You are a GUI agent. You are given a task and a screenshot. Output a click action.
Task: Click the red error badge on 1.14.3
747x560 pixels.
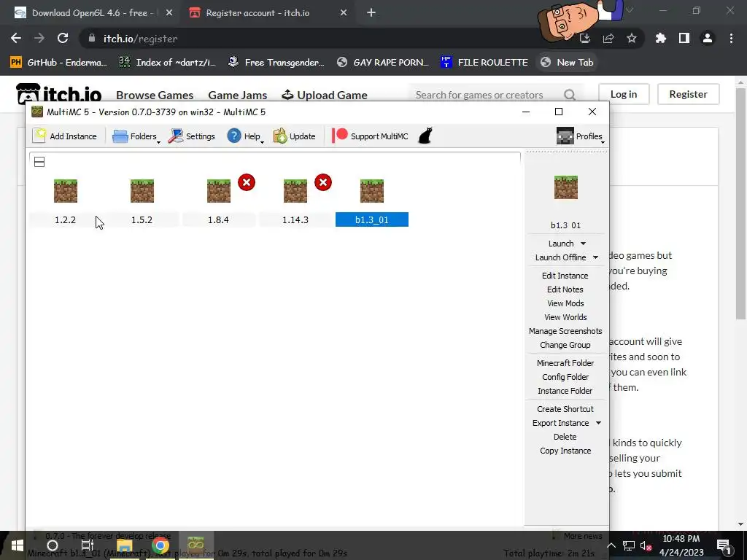pyautogui.click(x=323, y=182)
